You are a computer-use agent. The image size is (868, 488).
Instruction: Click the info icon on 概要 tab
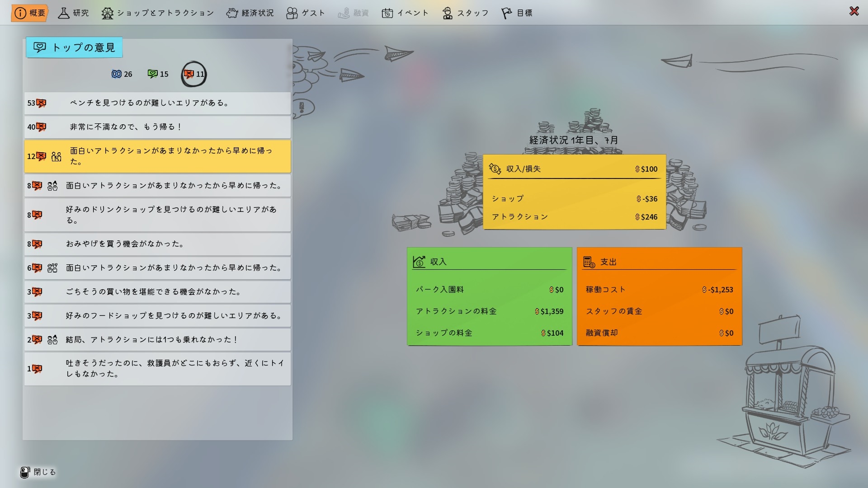pos(20,13)
